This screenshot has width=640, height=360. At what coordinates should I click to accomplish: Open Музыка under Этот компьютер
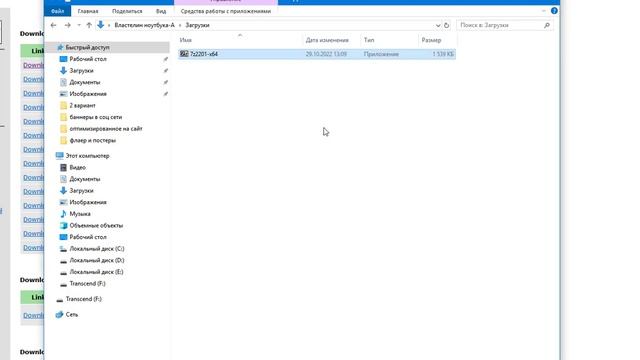pos(80,214)
